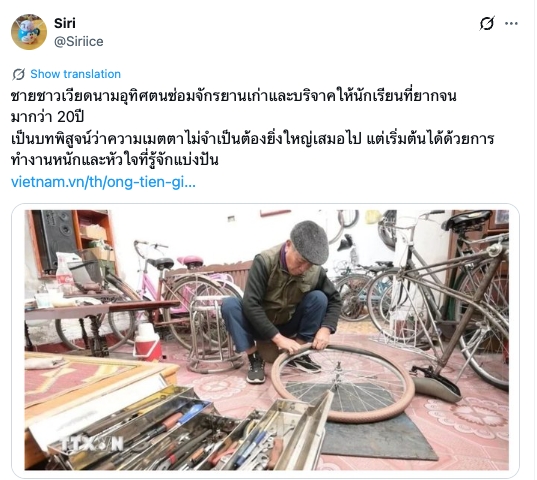537x480 pixels.
Task: Click the first line of the Thai post text
Action: click(234, 96)
